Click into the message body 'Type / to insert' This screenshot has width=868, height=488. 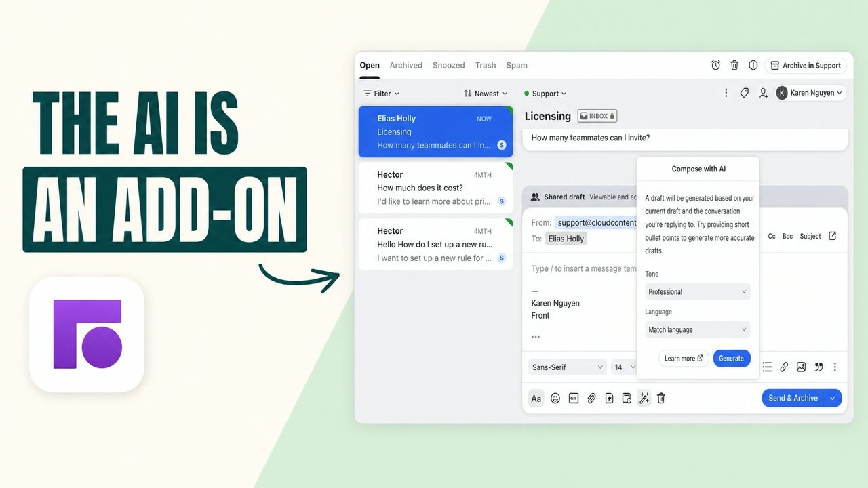click(584, 268)
